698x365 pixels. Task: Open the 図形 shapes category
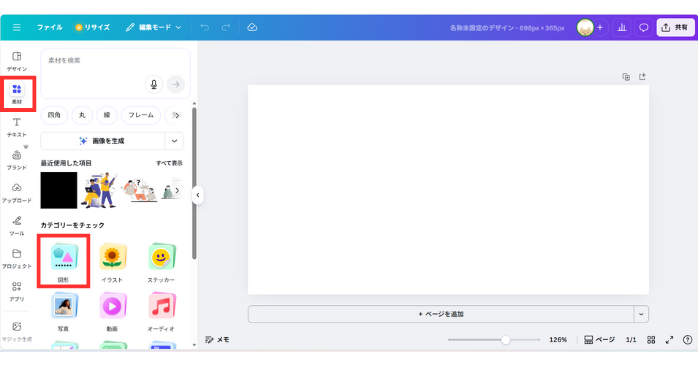coord(63,262)
